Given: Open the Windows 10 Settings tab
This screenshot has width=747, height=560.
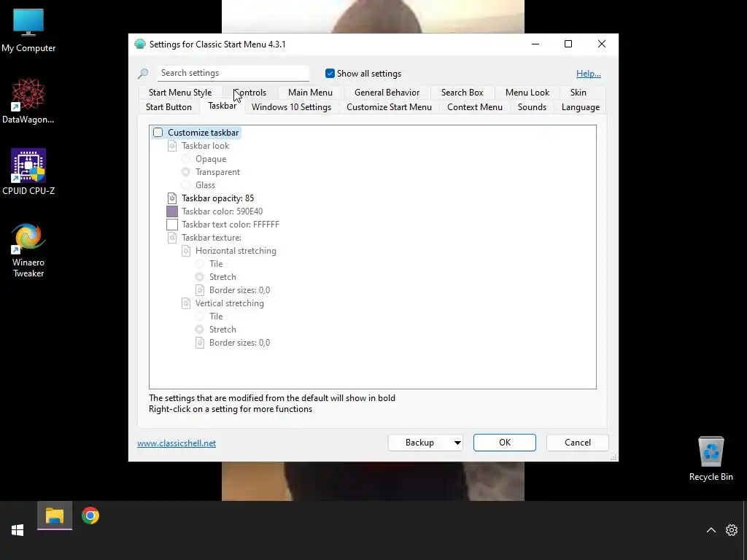Looking at the screenshot, I should (x=291, y=107).
